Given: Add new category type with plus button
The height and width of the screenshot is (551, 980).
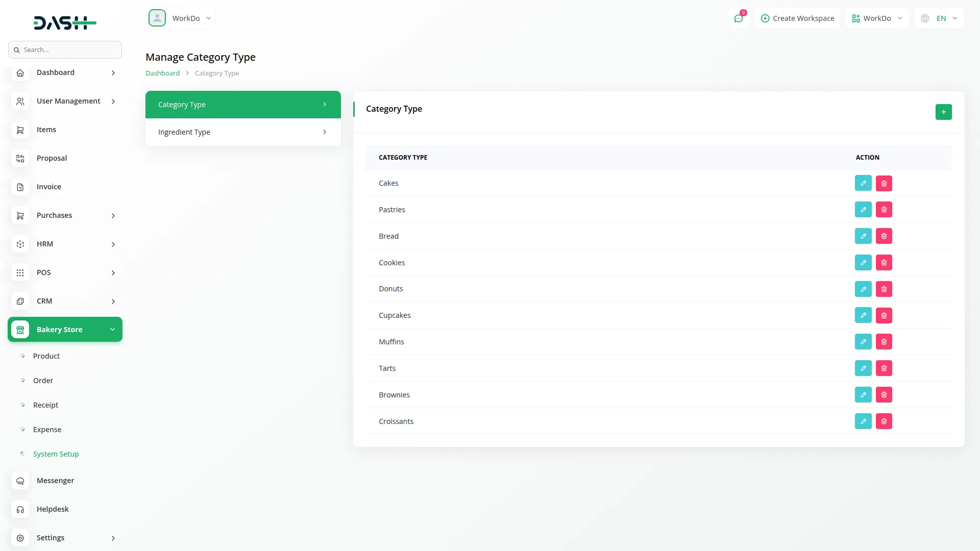Looking at the screenshot, I should point(943,112).
